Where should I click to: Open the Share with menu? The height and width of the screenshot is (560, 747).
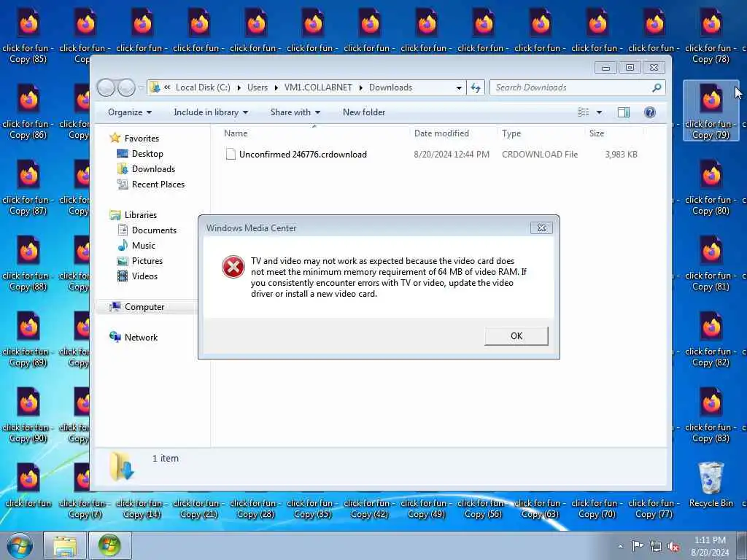tap(295, 112)
